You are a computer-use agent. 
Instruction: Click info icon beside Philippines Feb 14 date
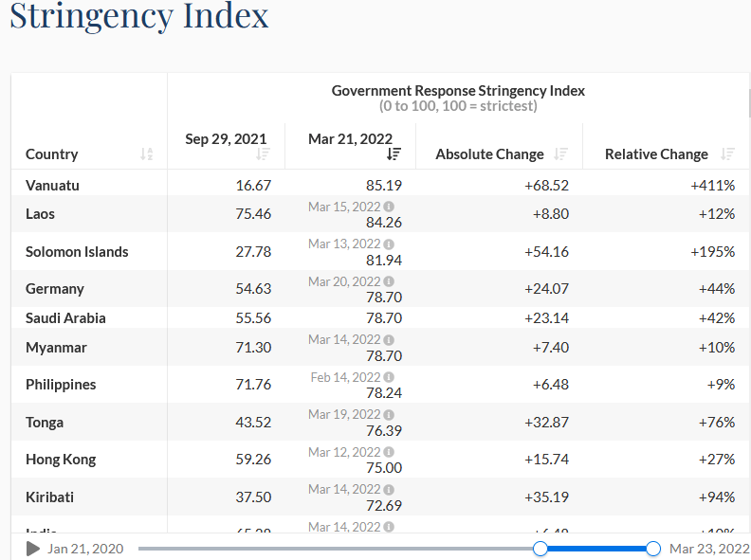click(x=389, y=377)
